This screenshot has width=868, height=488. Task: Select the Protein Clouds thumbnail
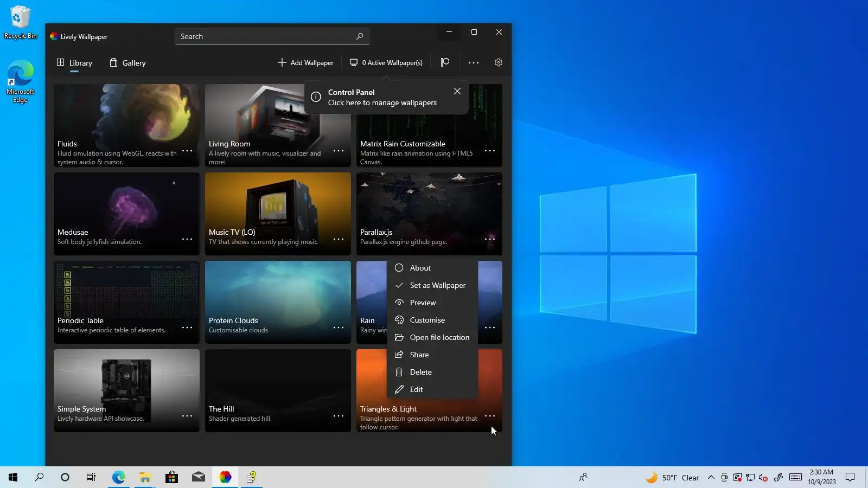(278, 302)
